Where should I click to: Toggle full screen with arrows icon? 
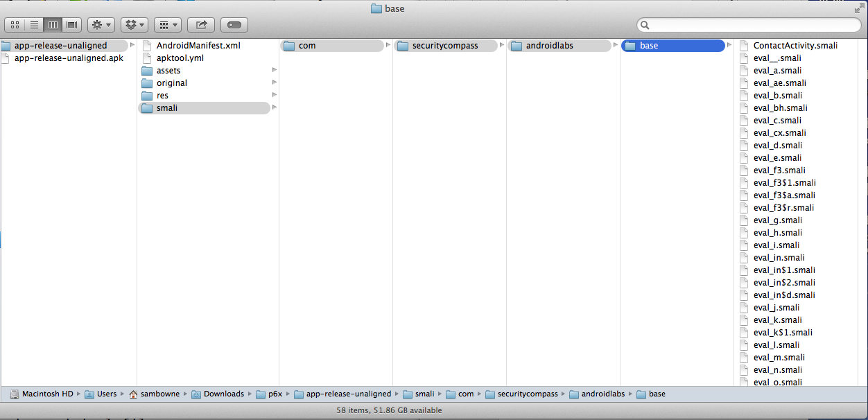[860, 9]
